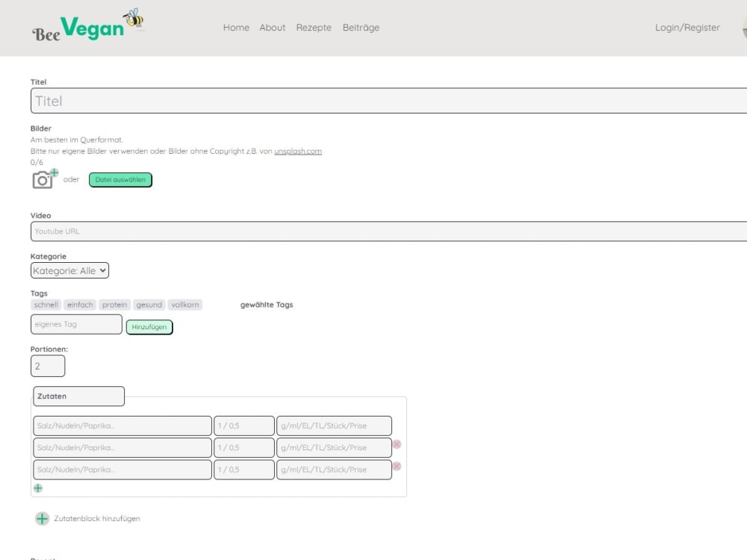Click the Zutaten block name field

click(x=78, y=396)
